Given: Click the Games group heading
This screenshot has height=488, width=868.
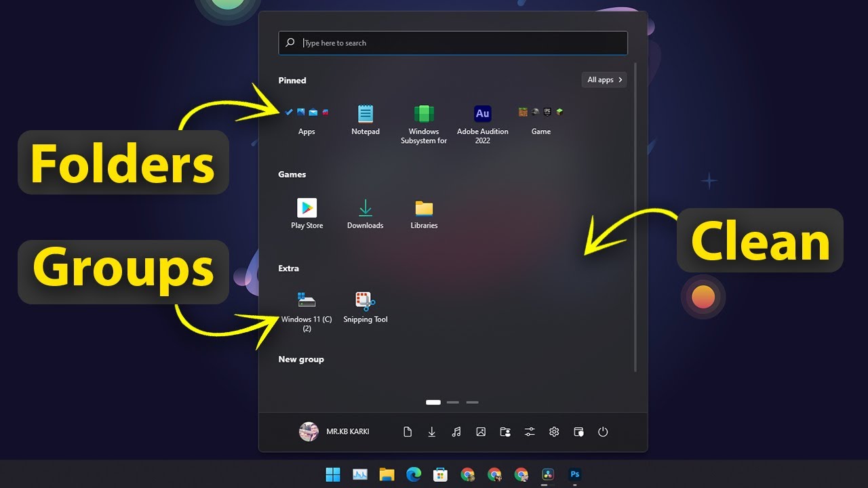Looking at the screenshot, I should click(x=292, y=174).
